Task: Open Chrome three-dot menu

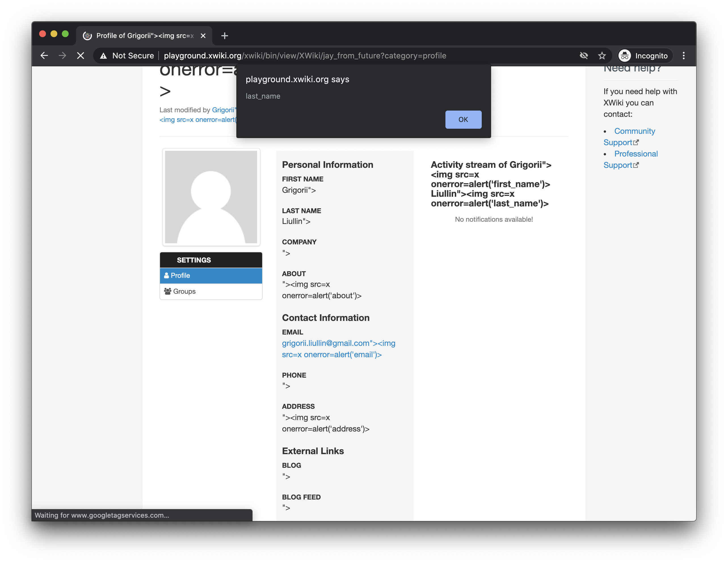Action: point(683,56)
